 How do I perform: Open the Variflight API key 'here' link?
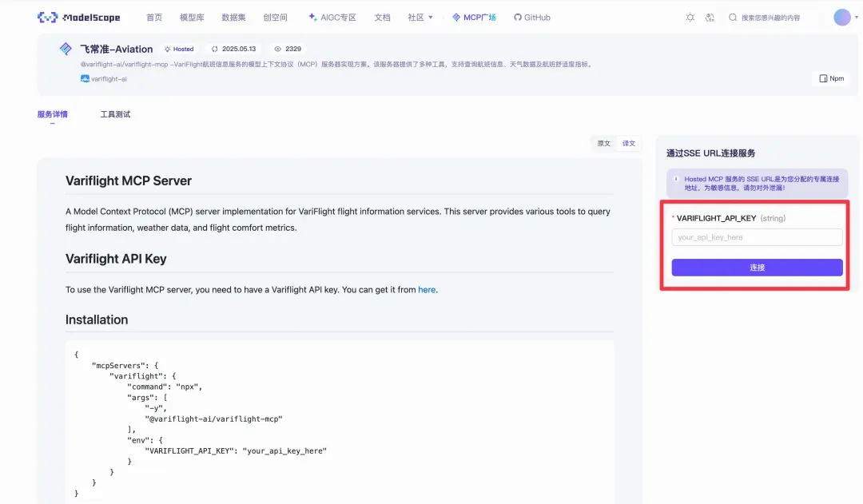[427, 289]
